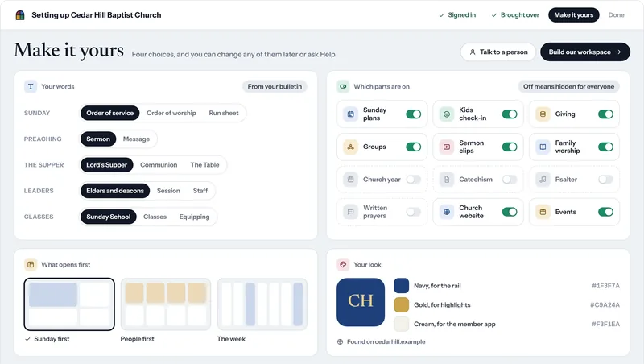Choose Equipping for Classes
Viewport: 644px width, 364px height.
point(194,217)
